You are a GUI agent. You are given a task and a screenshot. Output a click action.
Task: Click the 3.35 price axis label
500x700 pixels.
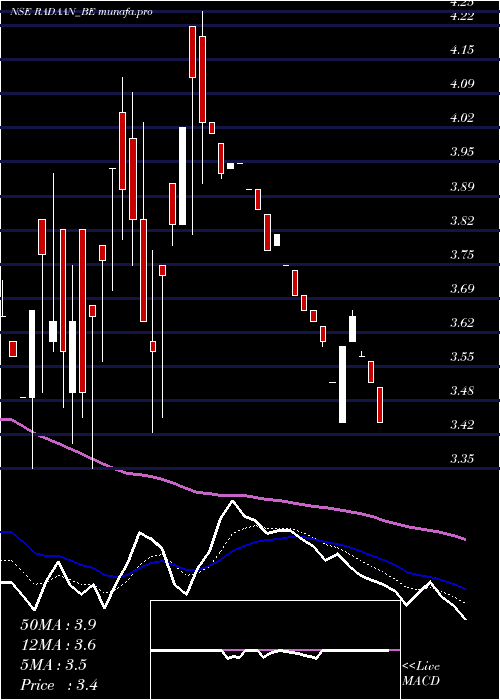(462, 458)
